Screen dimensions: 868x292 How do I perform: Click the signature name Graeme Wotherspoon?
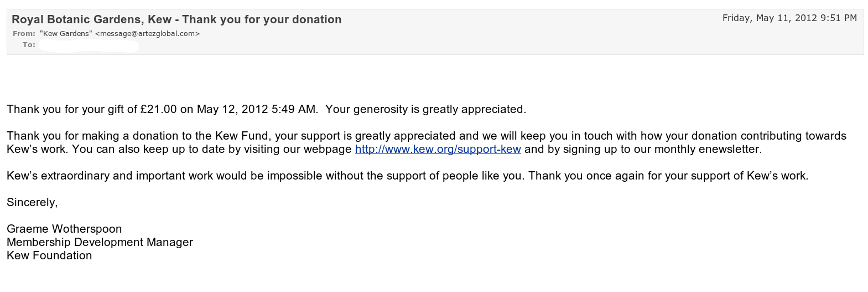click(x=64, y=229)
